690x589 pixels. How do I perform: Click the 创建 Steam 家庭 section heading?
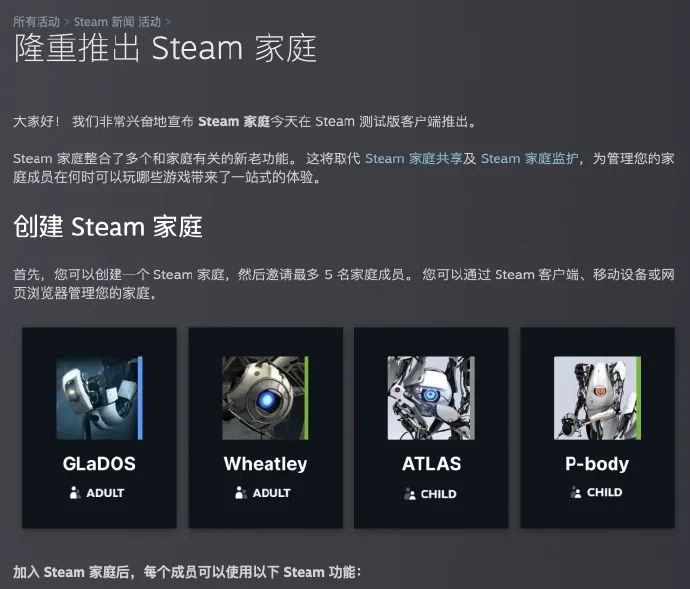pyautogui.click(x=108, y=227)
